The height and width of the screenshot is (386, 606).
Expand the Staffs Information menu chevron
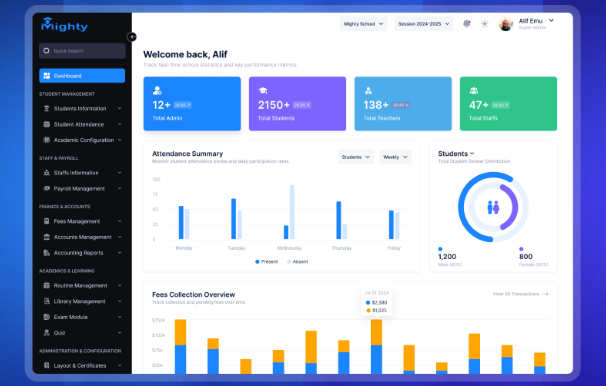[x=120, y=173]
